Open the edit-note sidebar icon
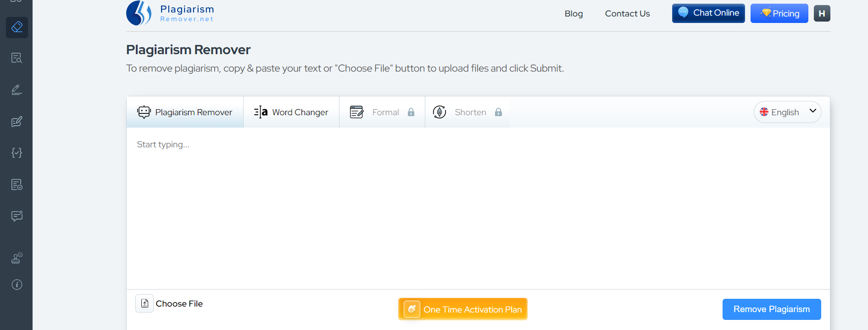 pos(17,122)
